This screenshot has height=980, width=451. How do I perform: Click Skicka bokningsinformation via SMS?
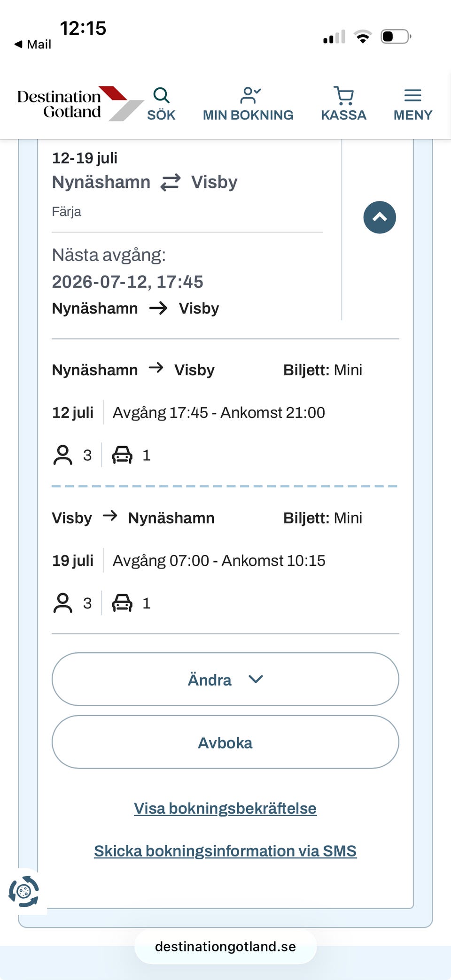point(225,851)
